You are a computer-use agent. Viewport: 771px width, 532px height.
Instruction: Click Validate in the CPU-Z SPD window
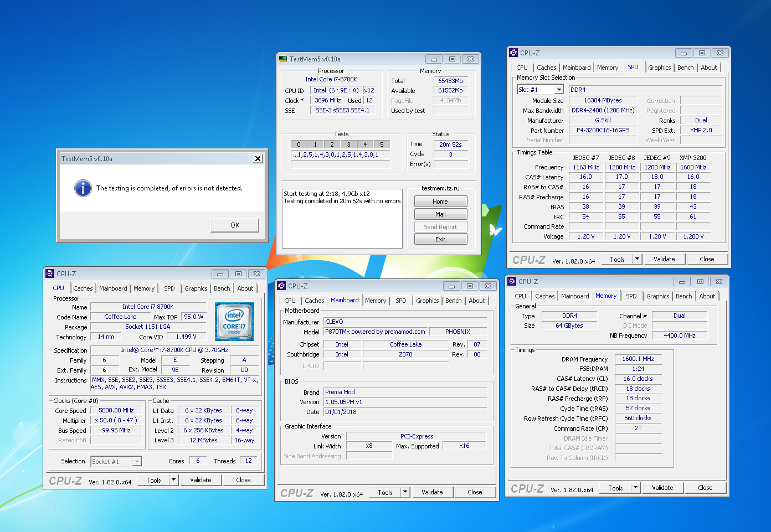pyautogui.click(x=664, y=259)
